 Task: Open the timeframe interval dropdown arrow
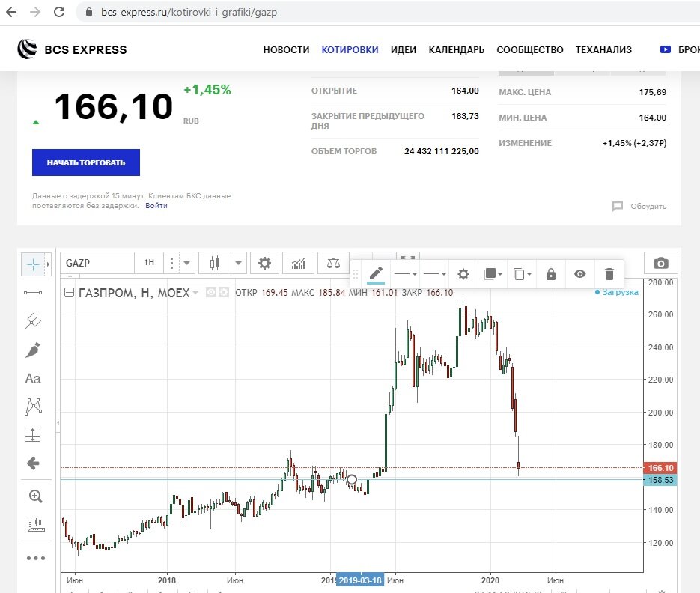(186, 263)
